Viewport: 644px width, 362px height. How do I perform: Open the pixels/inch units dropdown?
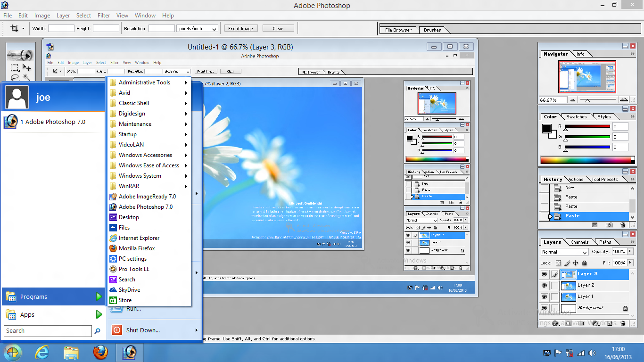pos(198,29)
